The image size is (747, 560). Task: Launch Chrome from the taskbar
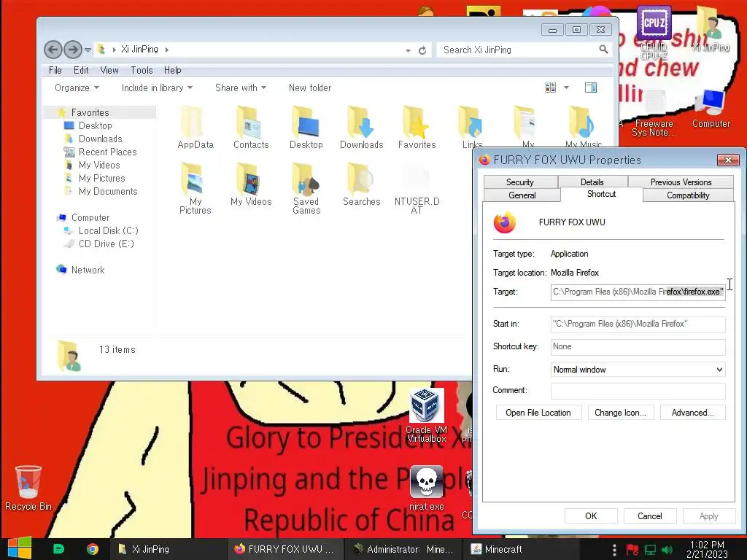tap(93, 549)
